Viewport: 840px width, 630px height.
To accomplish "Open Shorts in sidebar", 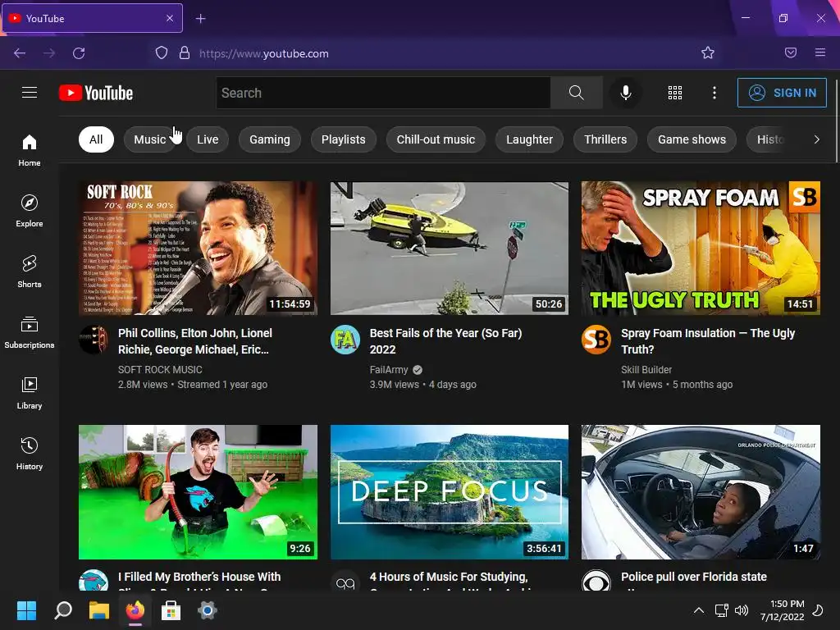I will [x=30, y=272].
